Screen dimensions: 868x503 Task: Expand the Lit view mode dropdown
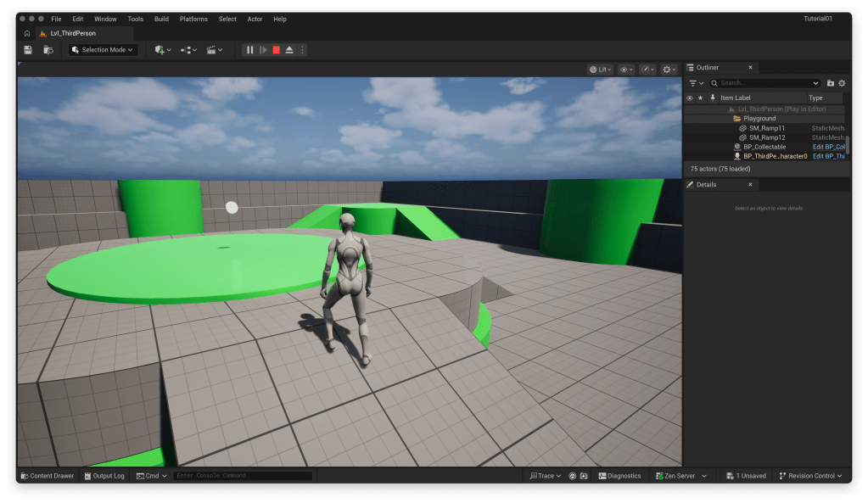[601, 70]
